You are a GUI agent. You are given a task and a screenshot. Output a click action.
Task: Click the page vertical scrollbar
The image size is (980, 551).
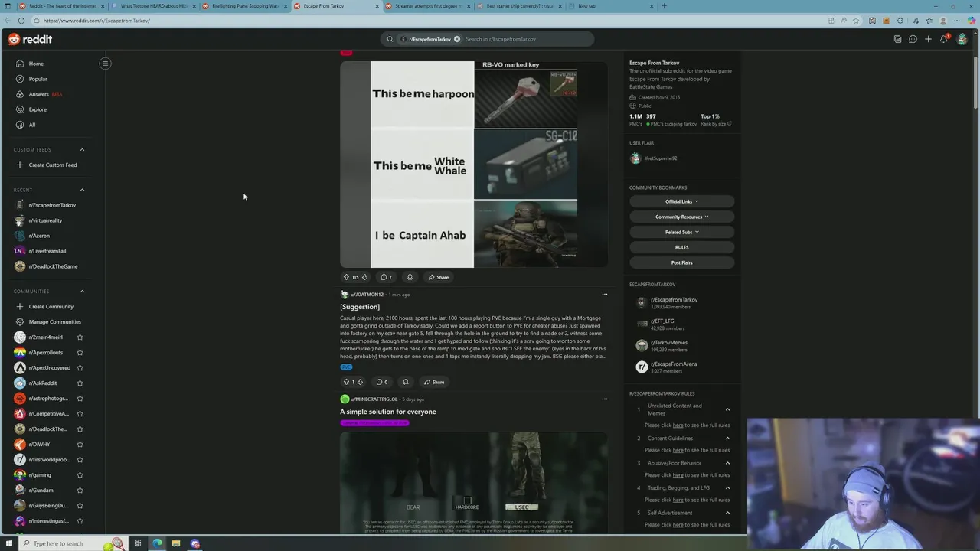coord(975,84)
